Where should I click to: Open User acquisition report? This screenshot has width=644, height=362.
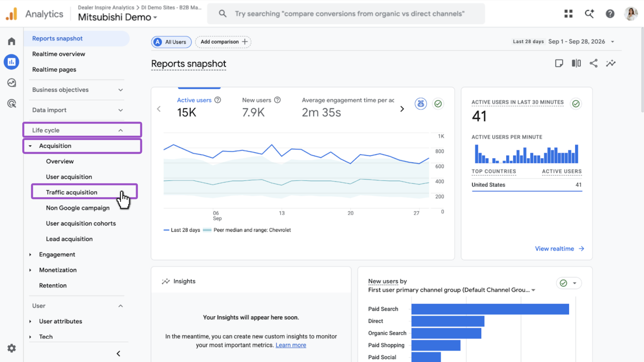[69, 177]
